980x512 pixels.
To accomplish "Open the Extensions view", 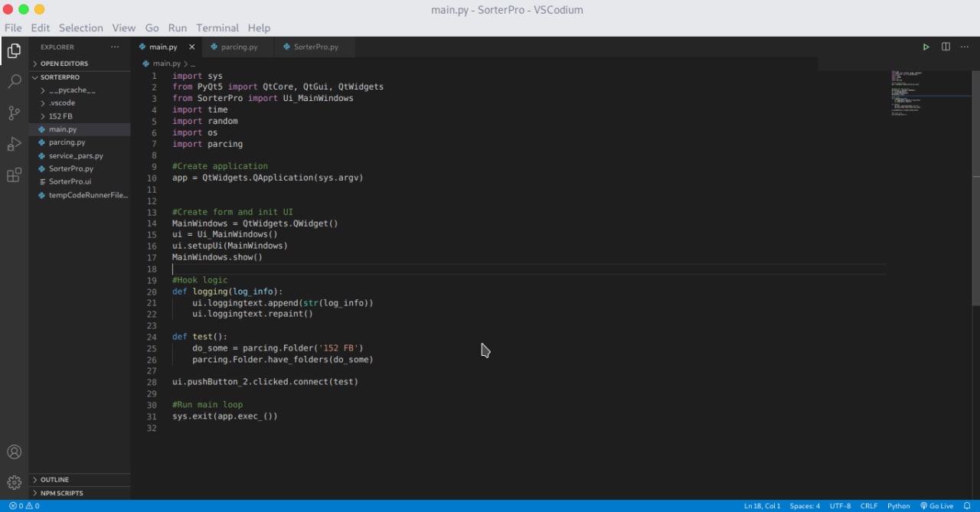I will coord(14,176).
